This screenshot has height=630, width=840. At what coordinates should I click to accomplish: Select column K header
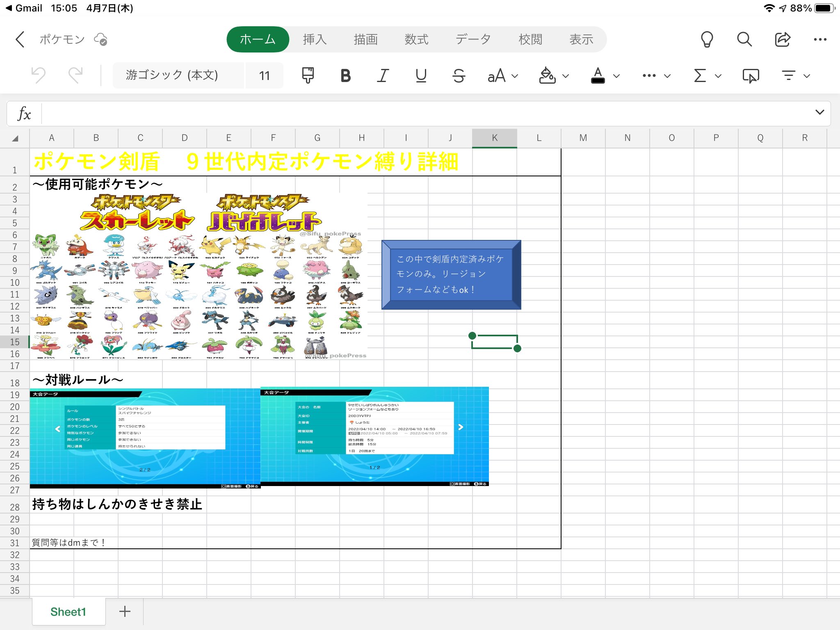(x=495, y=138)
